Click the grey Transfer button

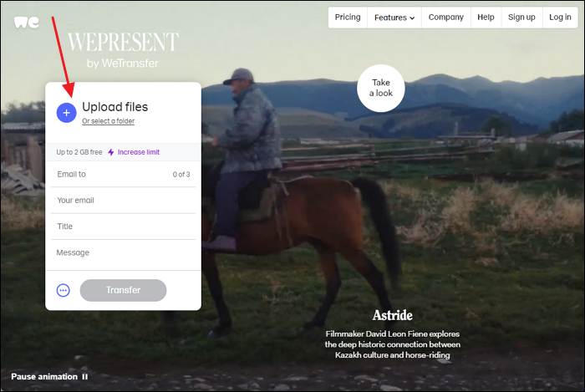coord(123,290)
